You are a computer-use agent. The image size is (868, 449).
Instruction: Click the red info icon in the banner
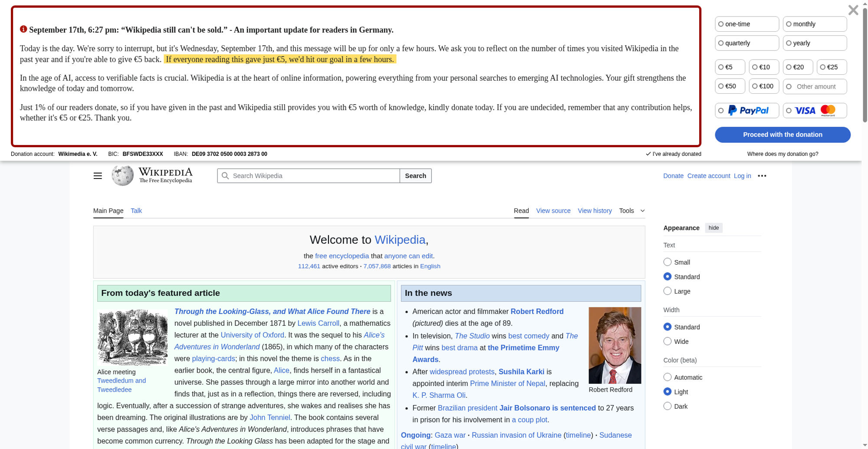23,29
